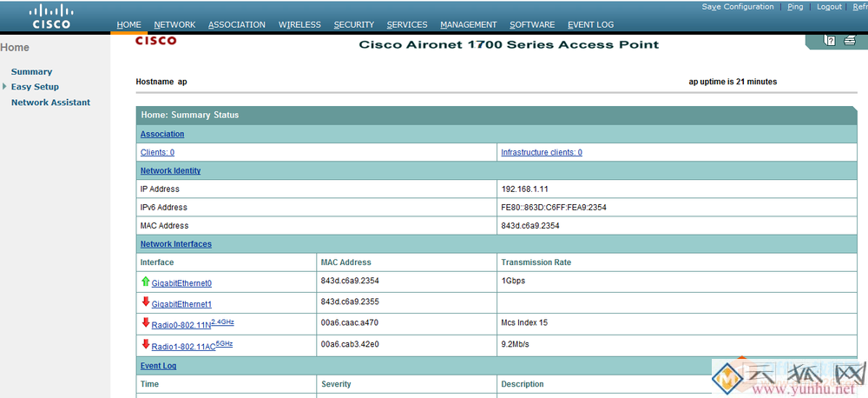Click the Logout link

[x=829, y=7]
